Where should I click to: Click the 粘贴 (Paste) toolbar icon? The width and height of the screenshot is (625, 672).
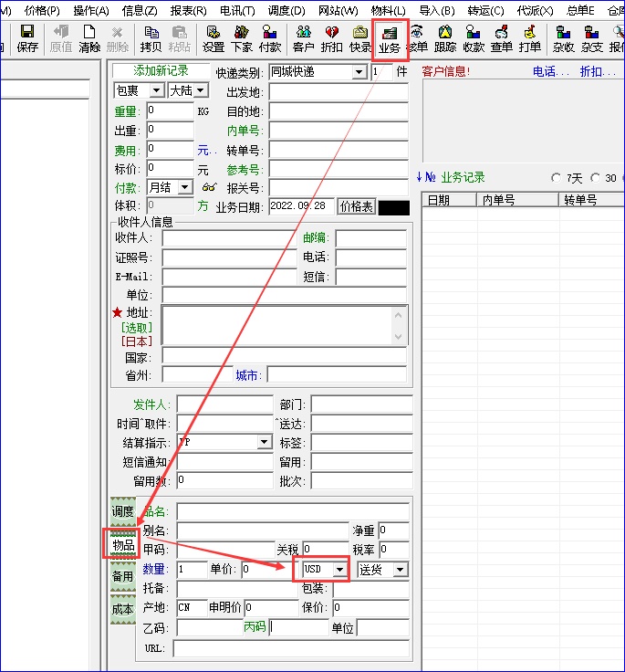coord(179,38)
